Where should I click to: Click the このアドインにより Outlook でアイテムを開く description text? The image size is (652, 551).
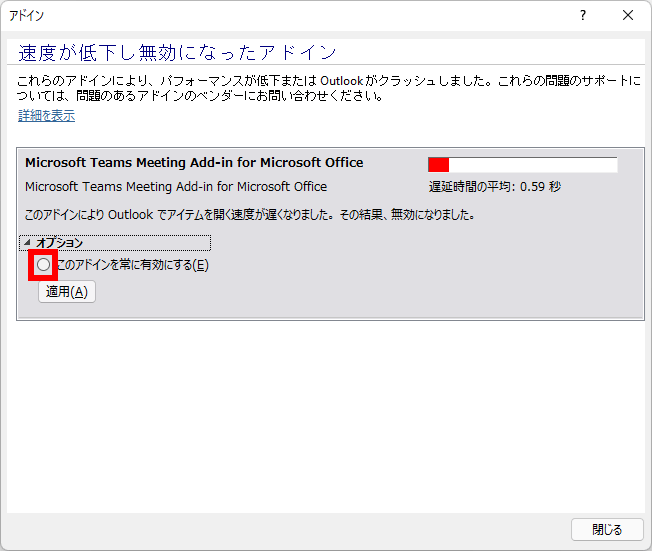(249, 215)
